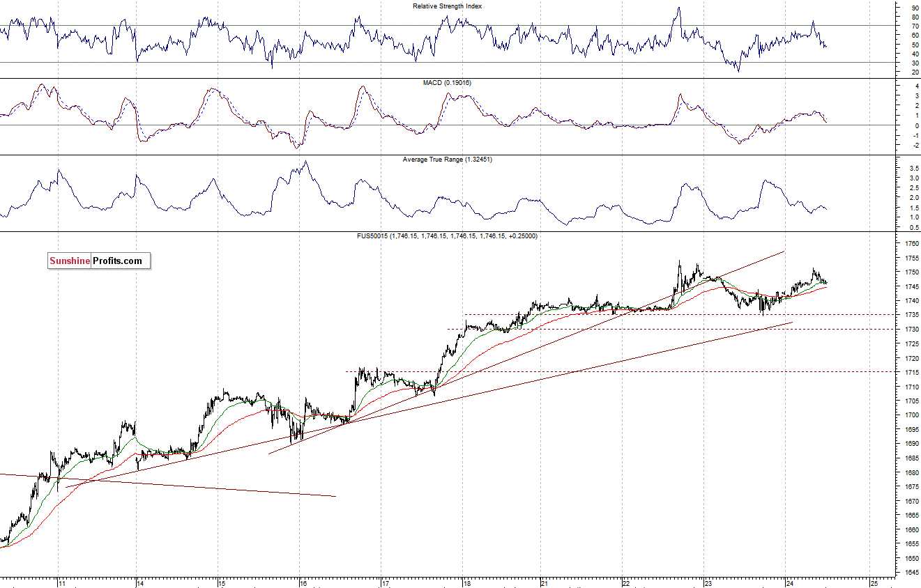921x588 pixels.
Task: Select the 1725 price axis label
Action: 911,344
